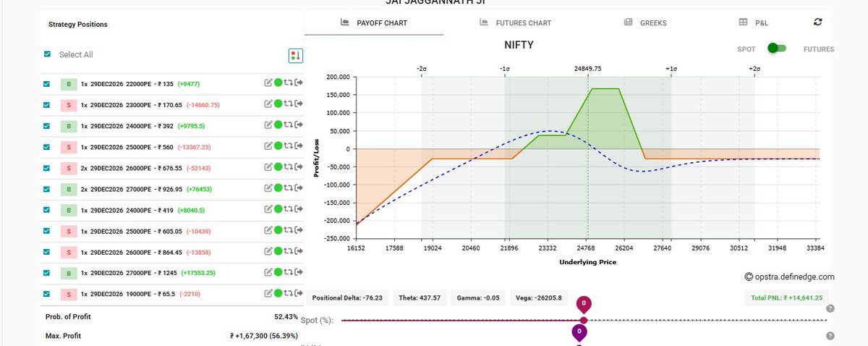
Task: Swap icon on 25000PE ₹560 row
Action: (287, 147)
